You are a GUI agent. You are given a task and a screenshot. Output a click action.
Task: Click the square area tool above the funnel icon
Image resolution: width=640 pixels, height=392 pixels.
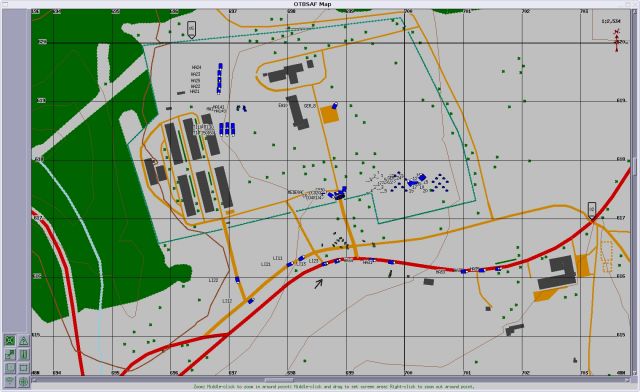10,368
